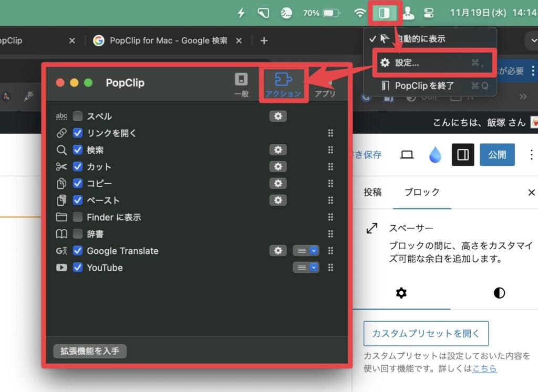Enable the スペル checkbox
Viewport: 538px width, 392px height.
[78, 116]
